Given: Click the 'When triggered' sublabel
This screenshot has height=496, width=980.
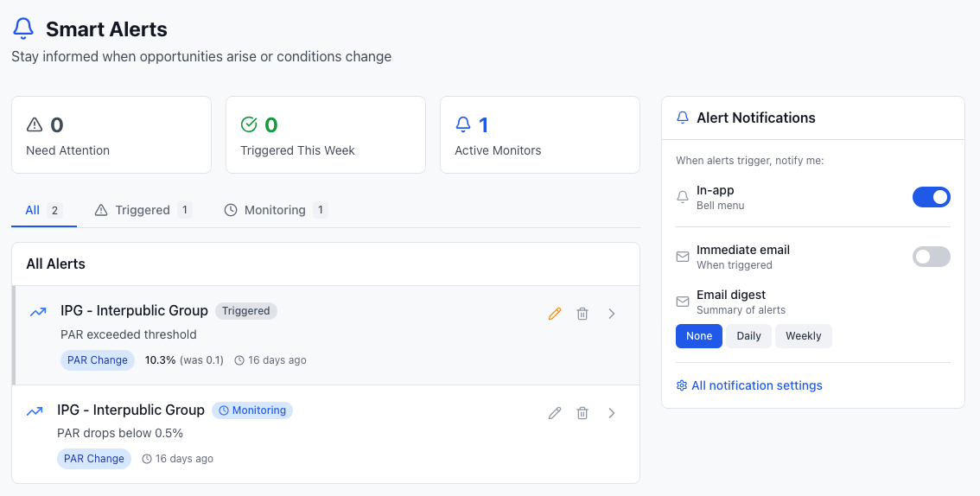Looking at the screenshot, I should 735,265.
